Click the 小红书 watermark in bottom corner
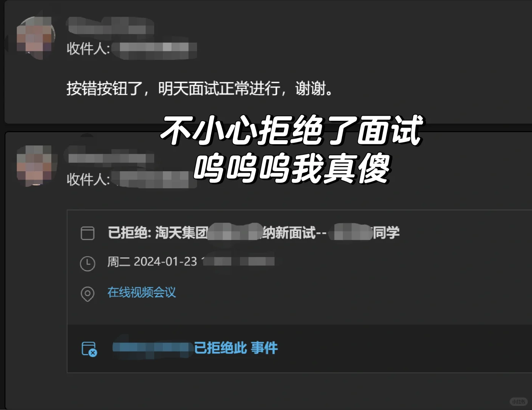This screenshot has height=410, width=532. [x=518, y=402]
